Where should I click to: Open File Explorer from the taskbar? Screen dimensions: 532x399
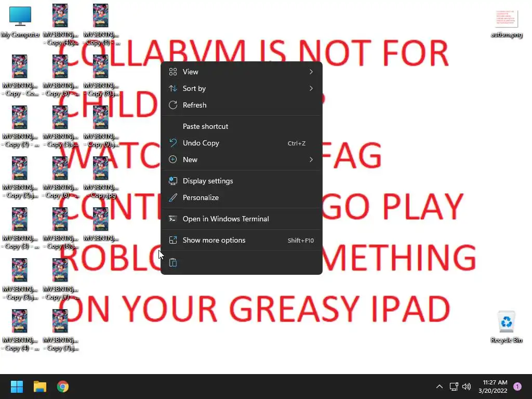(x=39, y=387)
